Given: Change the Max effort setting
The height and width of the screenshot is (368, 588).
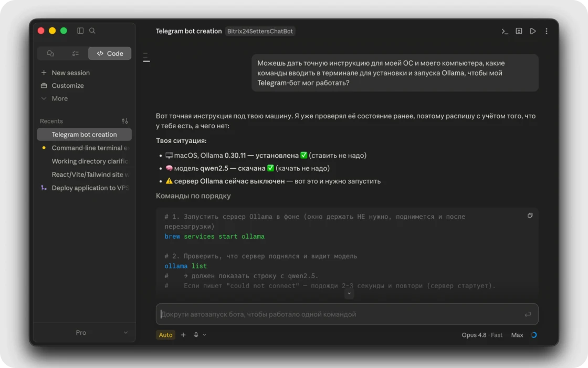Looking at the screenshot, I should pyautogui.click(x=517, y=335).
